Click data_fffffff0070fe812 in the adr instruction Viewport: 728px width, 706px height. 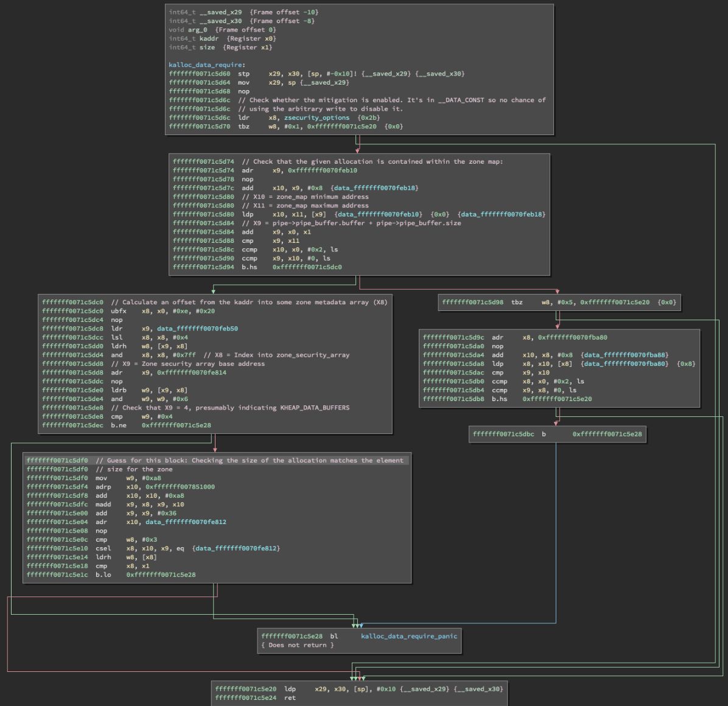[x=186, y=522]
